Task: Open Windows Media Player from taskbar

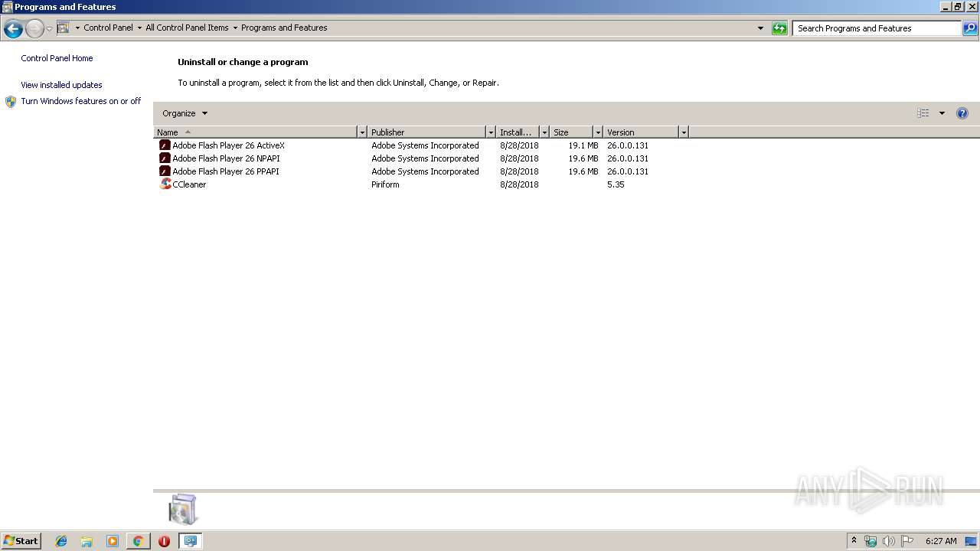Action: pos(113,541)
